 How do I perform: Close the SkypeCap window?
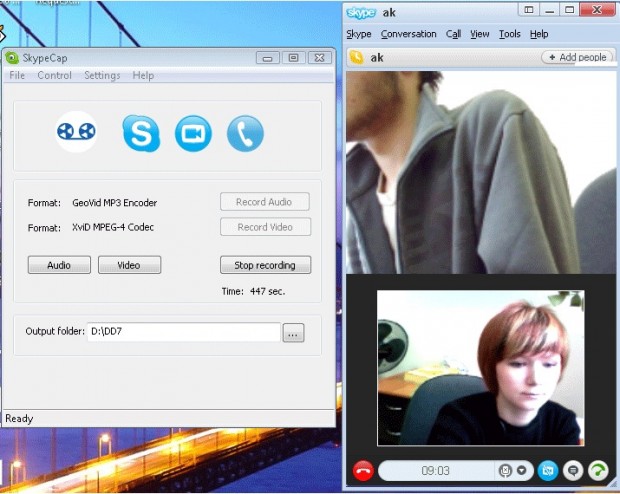point(319,58)
